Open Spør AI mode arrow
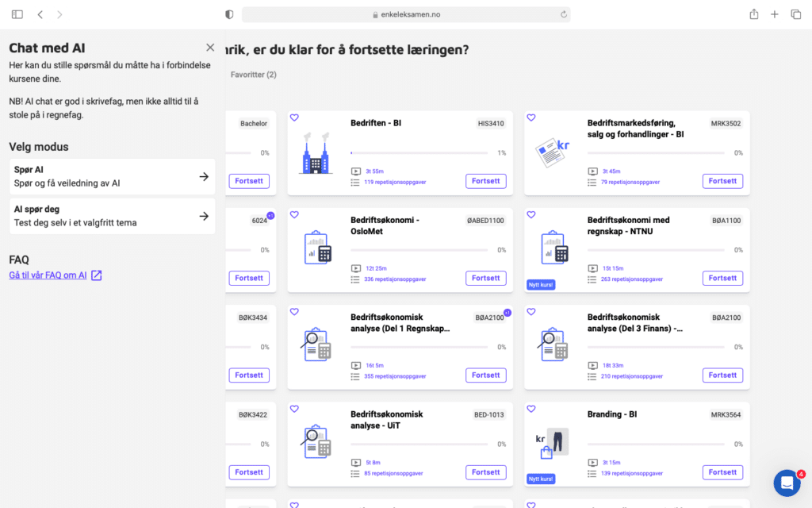The width and height of the screenshot is (812, 508). [204, 177]
